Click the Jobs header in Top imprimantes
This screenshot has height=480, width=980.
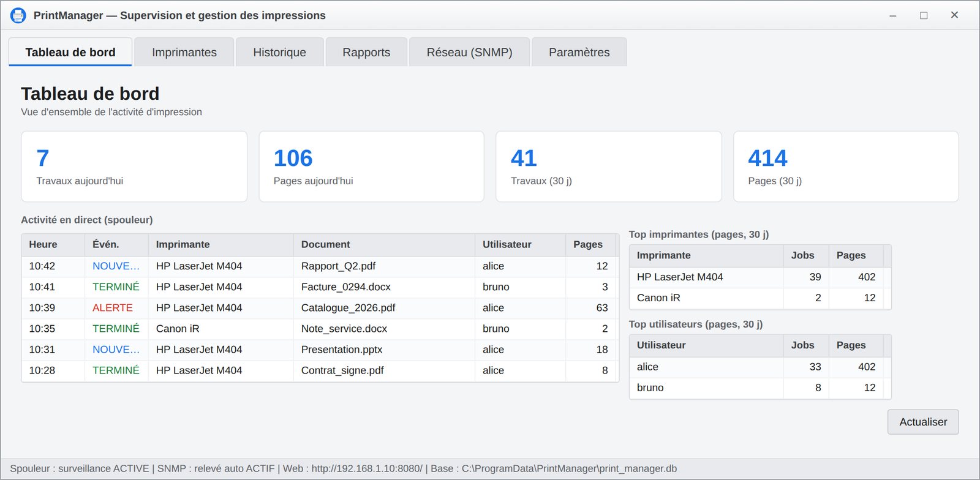[806, 255]
